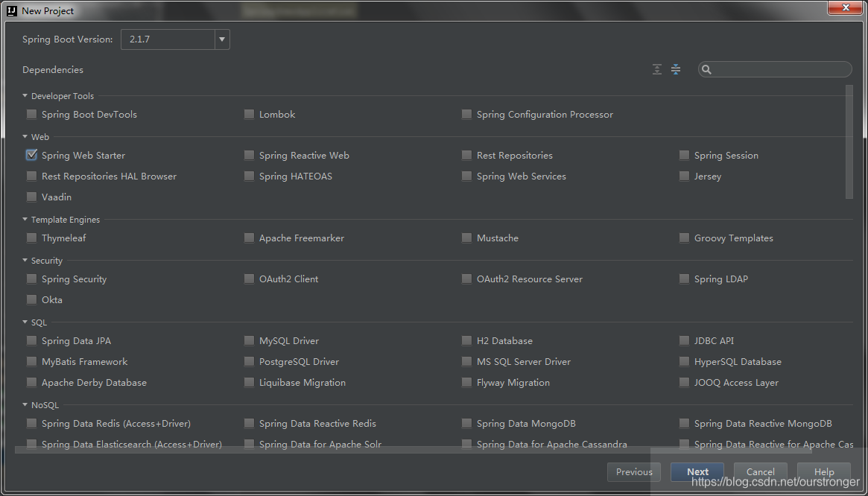Enable the Okta checkbox
The image size is (868, 496).
click(x=31, y=300)
